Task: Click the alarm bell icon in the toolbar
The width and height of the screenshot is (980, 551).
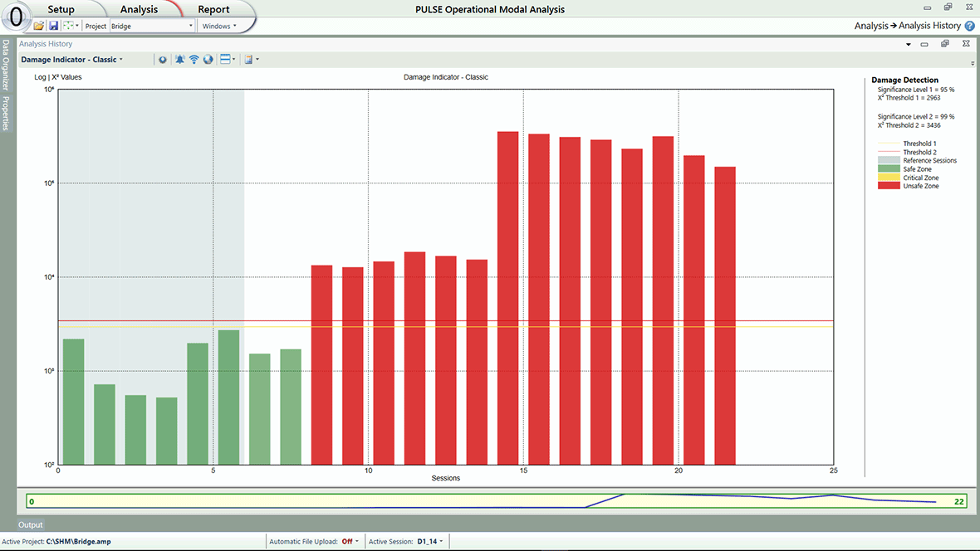Action: (180, 60)
